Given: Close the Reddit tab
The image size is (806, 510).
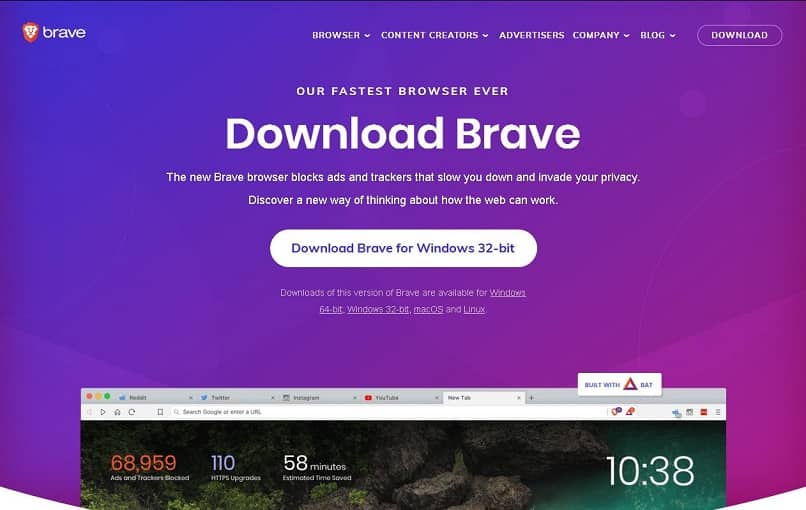Looking at the screenshot, I should pyautogui.click(x=191, y=398).
